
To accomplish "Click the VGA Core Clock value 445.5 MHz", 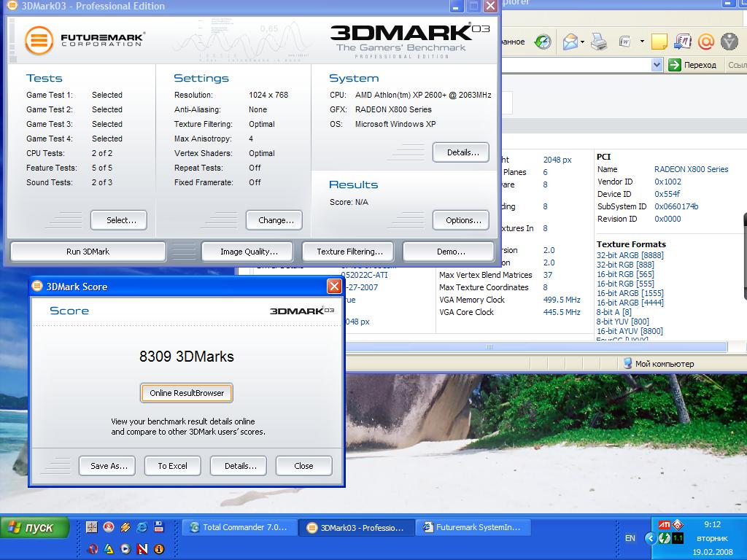I will point(562,312).
